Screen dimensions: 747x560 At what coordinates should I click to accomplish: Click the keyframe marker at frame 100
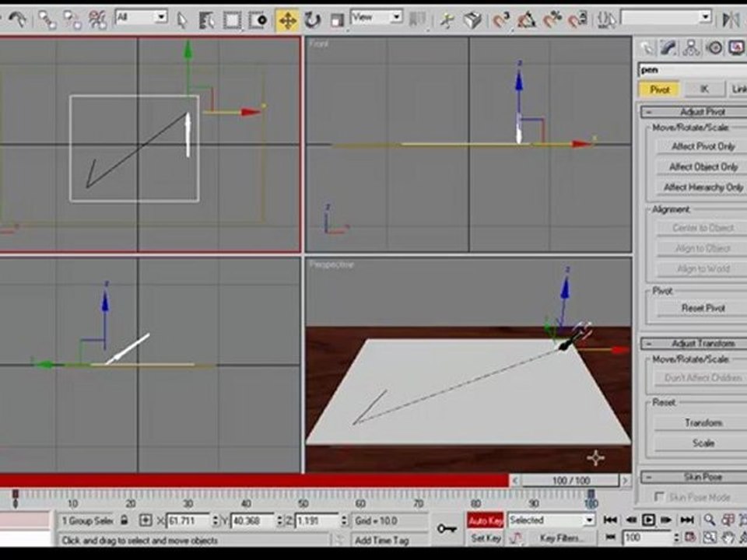click(591, 494)
